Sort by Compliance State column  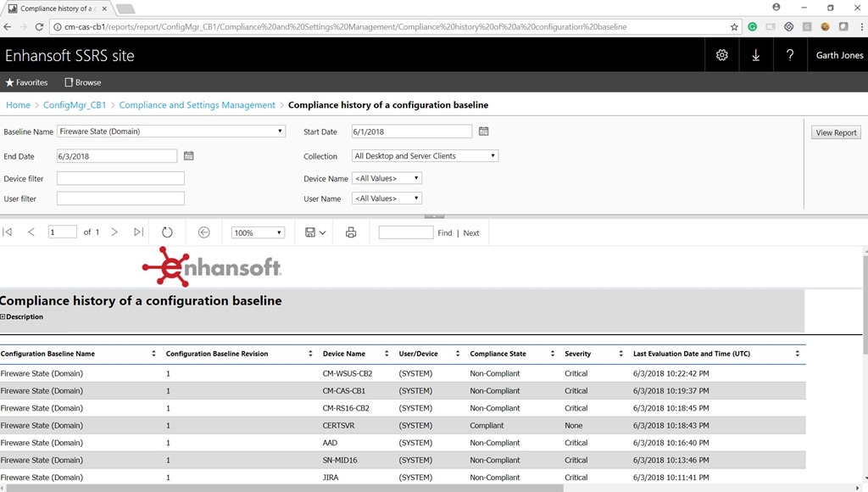[553, 354]
